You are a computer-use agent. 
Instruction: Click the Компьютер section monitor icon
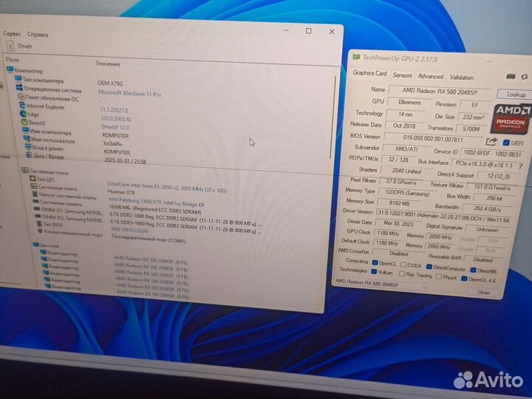(x=10, y=69)
